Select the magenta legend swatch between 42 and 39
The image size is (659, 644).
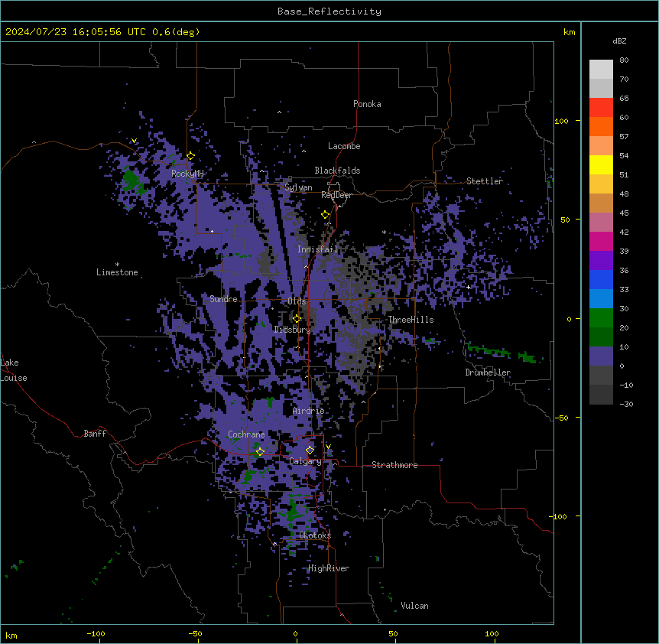click(x=601, y=241)
